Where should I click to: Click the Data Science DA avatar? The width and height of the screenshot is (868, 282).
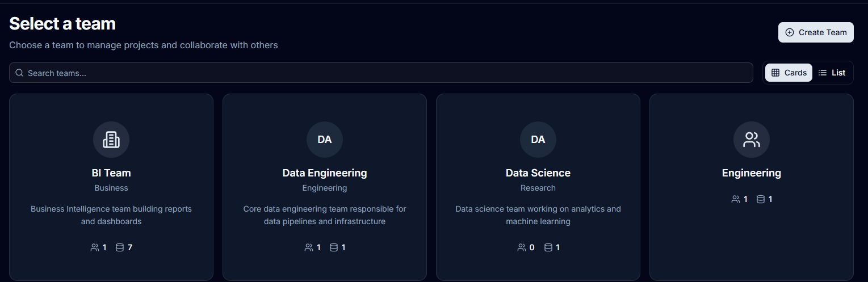pyautogui.click(x=538, y=140)
